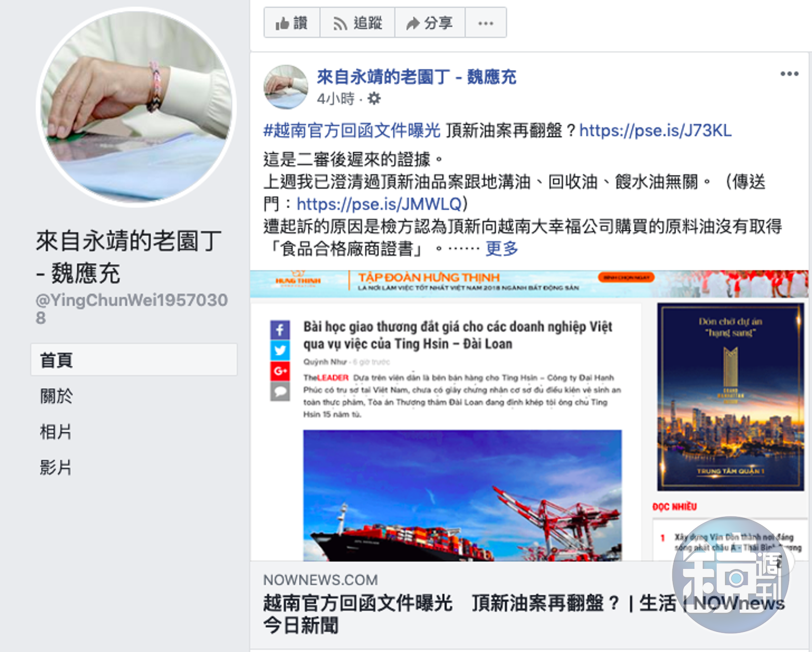Click the gray comment bubble icon

(x=280, y=392)
